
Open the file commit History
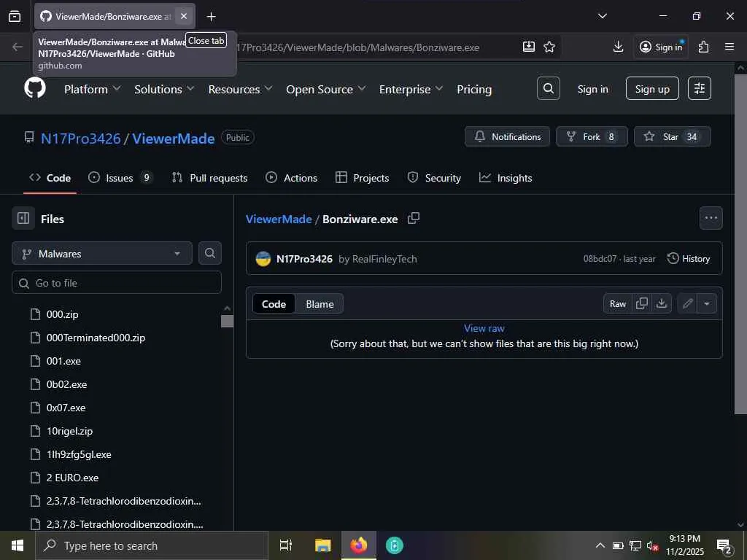689,259
